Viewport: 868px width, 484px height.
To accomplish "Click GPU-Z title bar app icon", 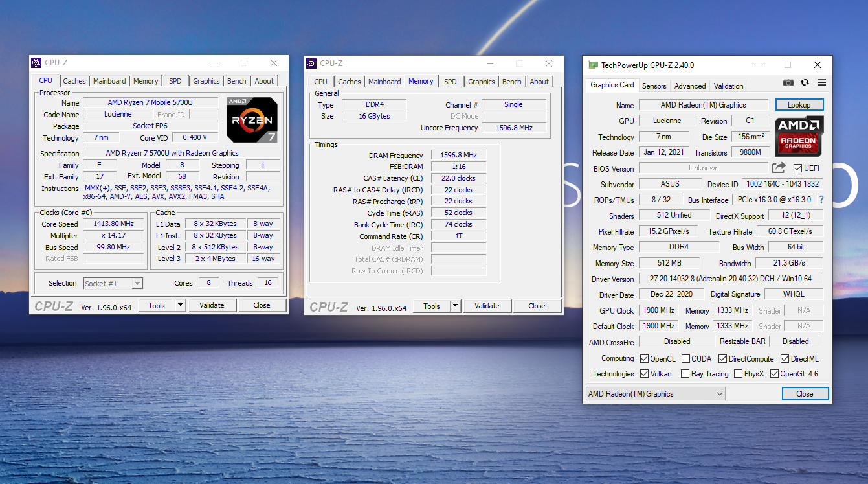I will point(593,65).
